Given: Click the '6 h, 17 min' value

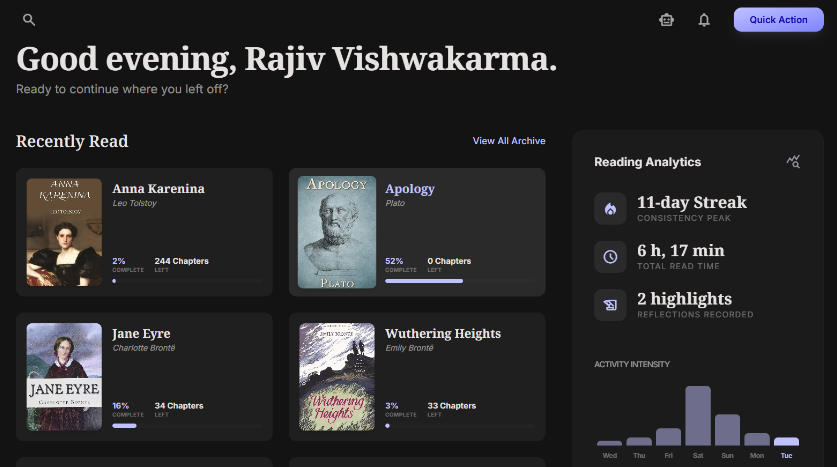Looking at the screenshot, I should click(681, 251).
